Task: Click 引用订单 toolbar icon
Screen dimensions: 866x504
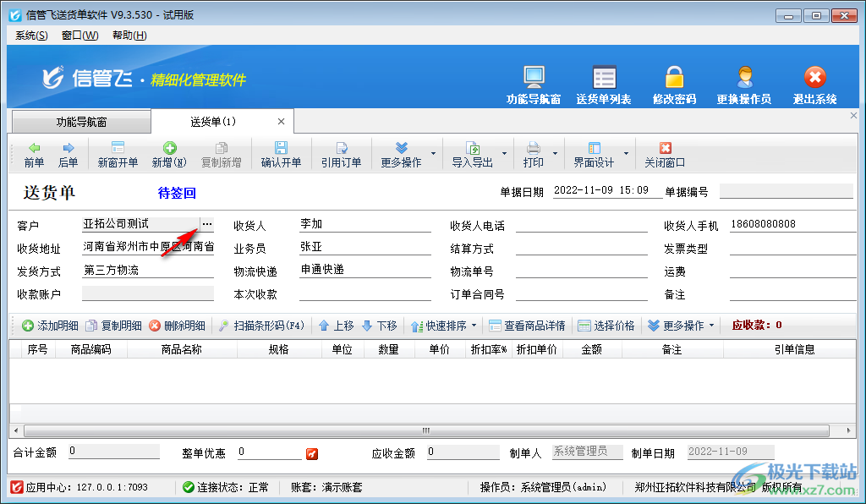Action: tap(342, 155)
